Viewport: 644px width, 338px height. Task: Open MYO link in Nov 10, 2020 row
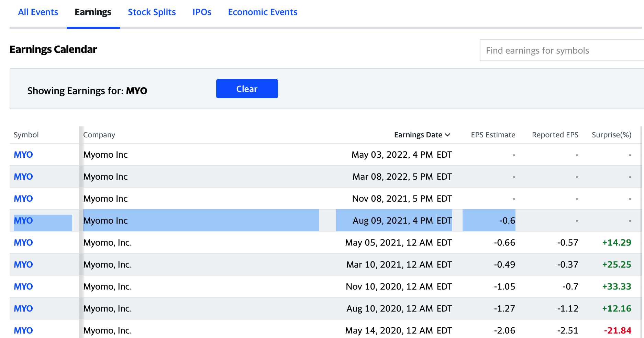(x=23, y=286)
